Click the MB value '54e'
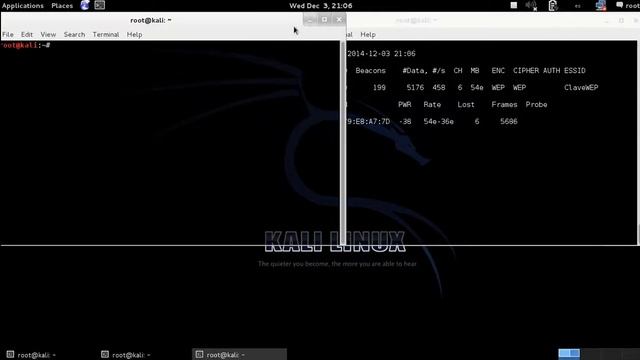This screenshot has width=640, height=360. [477, 87]
